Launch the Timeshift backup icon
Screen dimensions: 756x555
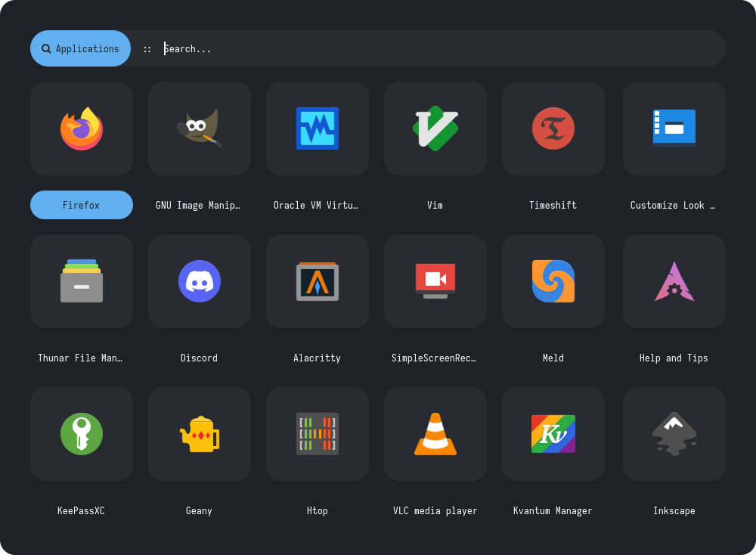(x=553, y=129)
